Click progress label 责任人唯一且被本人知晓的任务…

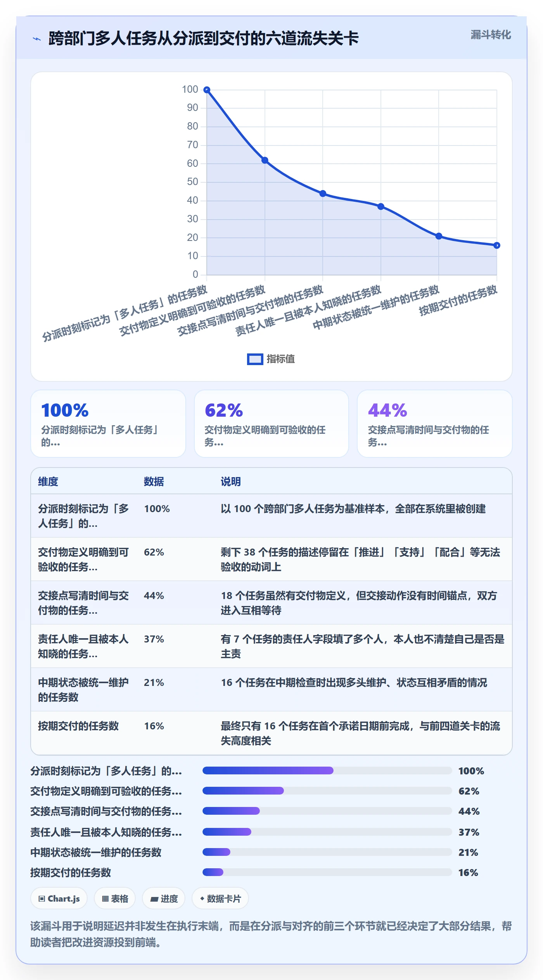pyautogui.click(x=106, y=832)
